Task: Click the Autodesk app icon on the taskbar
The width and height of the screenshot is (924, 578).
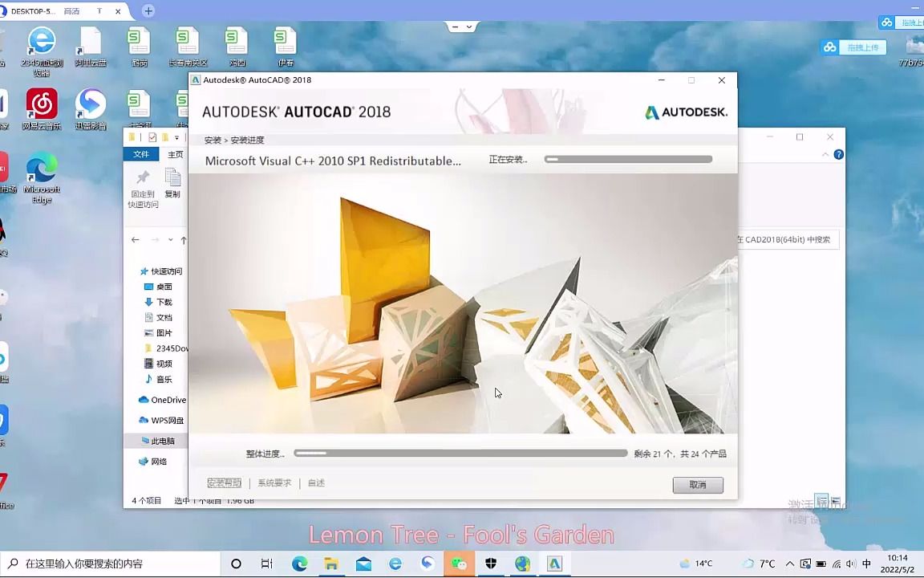Action: point(553,564)
